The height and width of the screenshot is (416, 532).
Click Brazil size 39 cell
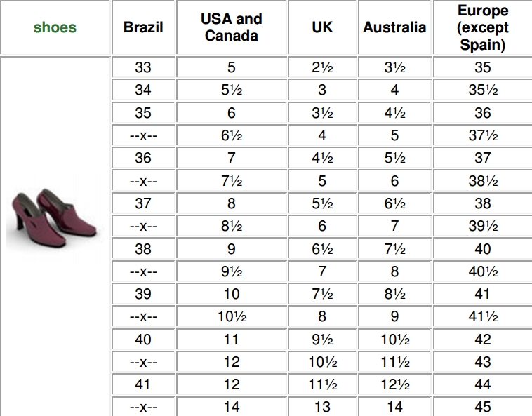143,294
